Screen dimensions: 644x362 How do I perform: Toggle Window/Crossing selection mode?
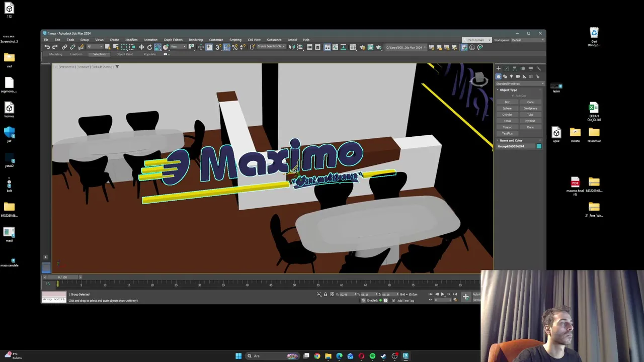(x=132, y=47)
